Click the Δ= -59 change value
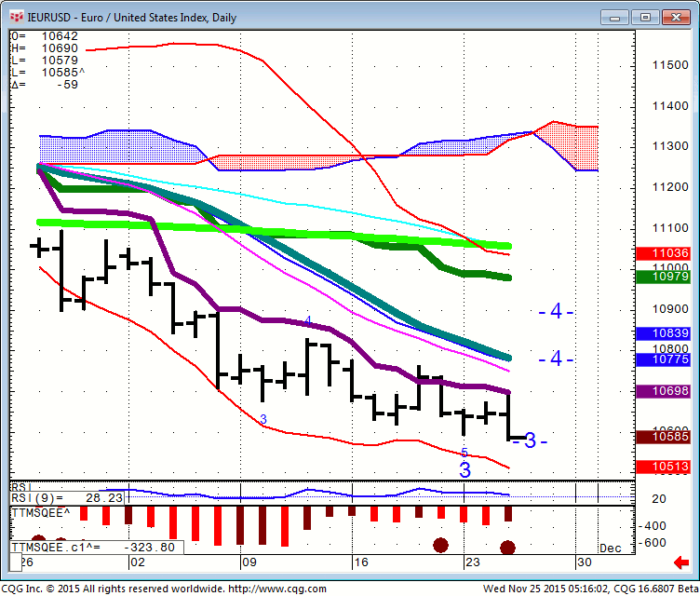The width and height of the screenshot is (700, 596). (x=45, y=85)
